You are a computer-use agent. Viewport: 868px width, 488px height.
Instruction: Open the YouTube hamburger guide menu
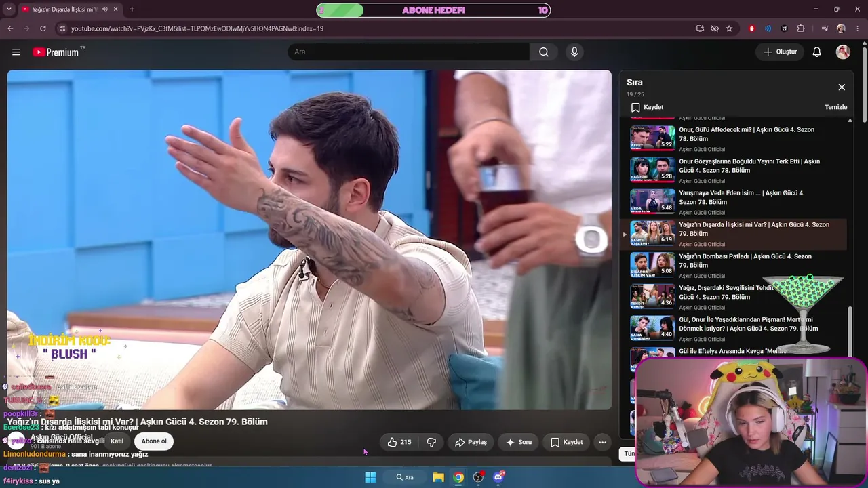(x=16, y=52)
